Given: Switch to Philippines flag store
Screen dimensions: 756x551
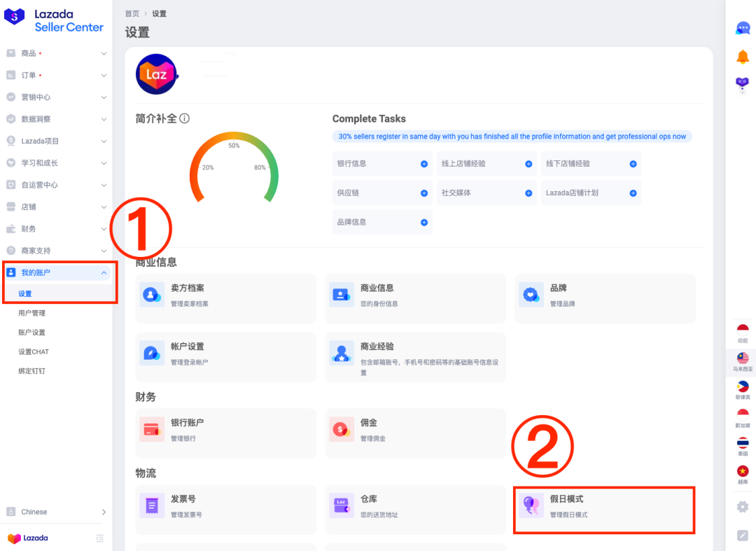Looking at the screenshot, I should (743, 389).
